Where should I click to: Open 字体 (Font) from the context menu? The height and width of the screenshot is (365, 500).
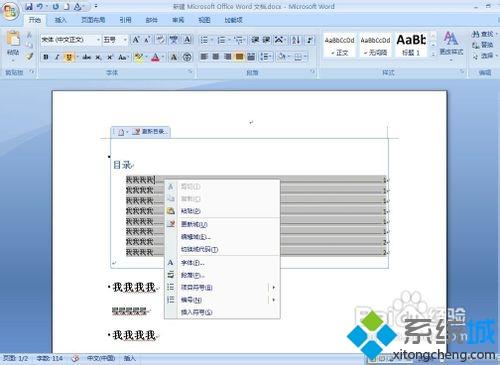coord(222,263)
